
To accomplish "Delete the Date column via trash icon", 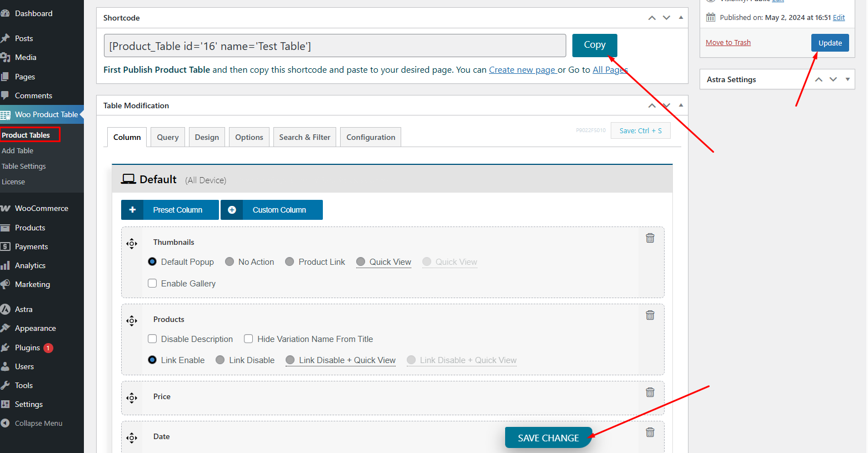I will point(650,432).
